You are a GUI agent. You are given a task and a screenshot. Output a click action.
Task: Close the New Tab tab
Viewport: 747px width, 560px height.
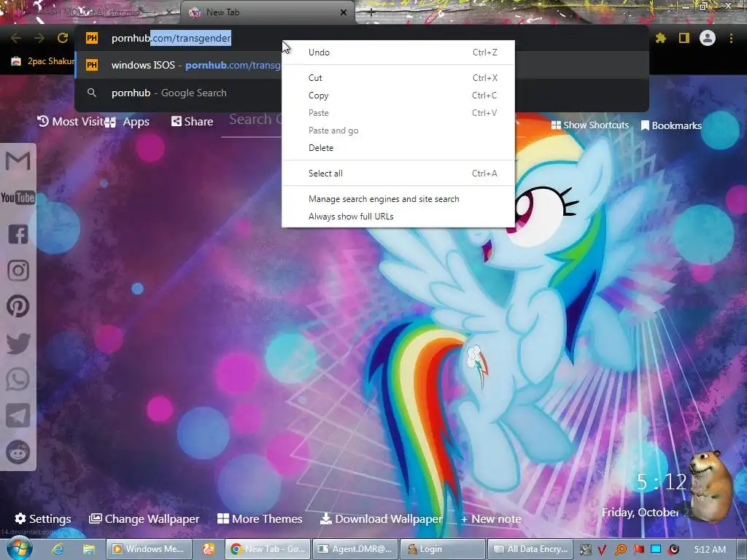point(344,13)
